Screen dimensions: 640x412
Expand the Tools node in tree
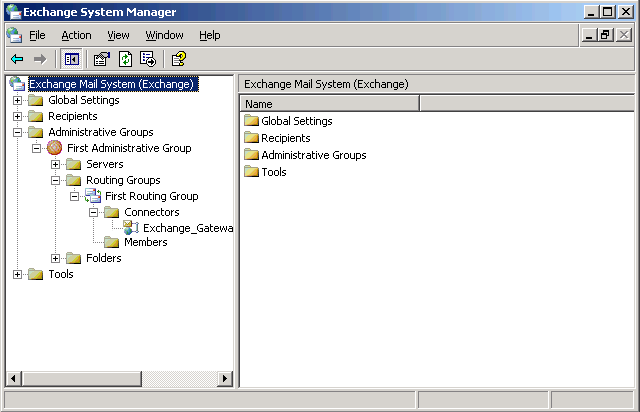[17, 274]
